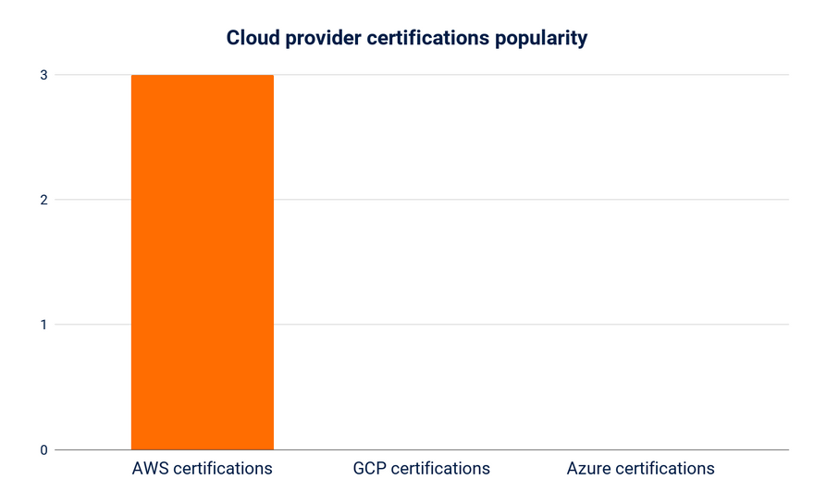The width and height of the screenshot is (814, 504).
Task: Click the word "popularity" in the title
Action: [542, 39]
